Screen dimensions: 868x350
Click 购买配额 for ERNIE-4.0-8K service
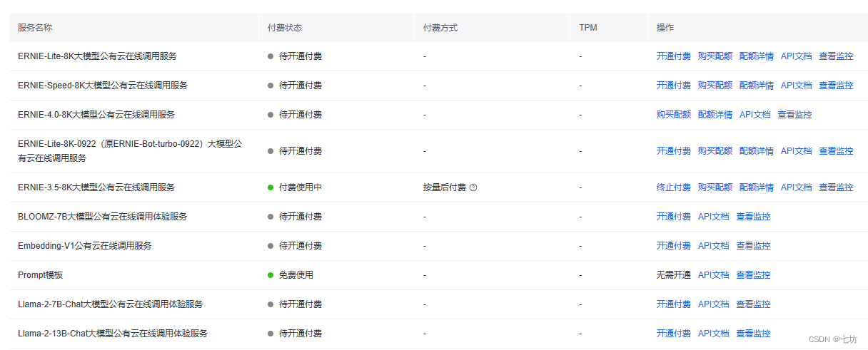[674, 115]
